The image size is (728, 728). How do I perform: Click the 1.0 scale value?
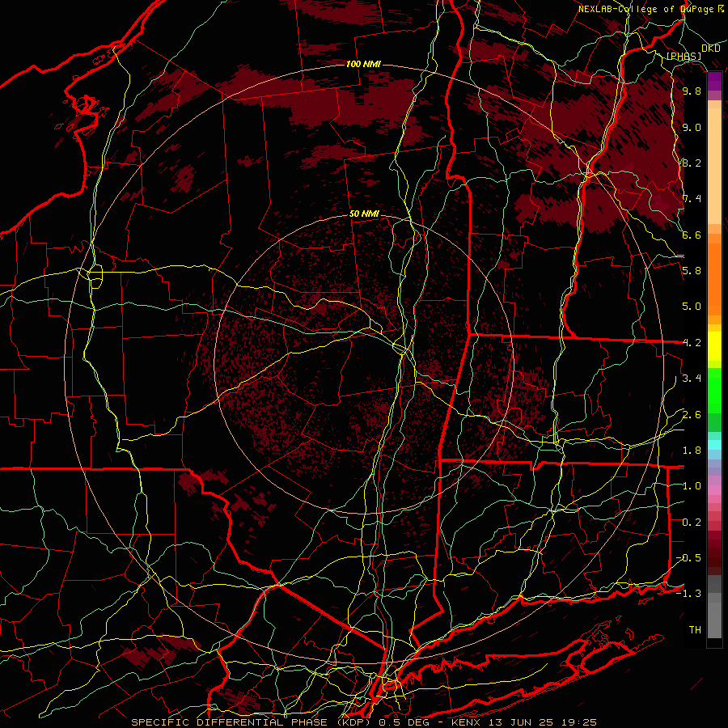pyautogui.click(x=692, y=486)
